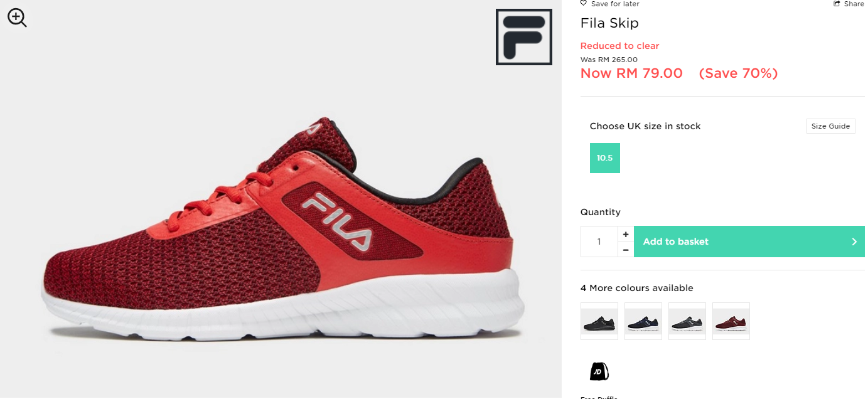
Task: Click the magnifier zoom icon on image
Action: (x=17, y=18)
